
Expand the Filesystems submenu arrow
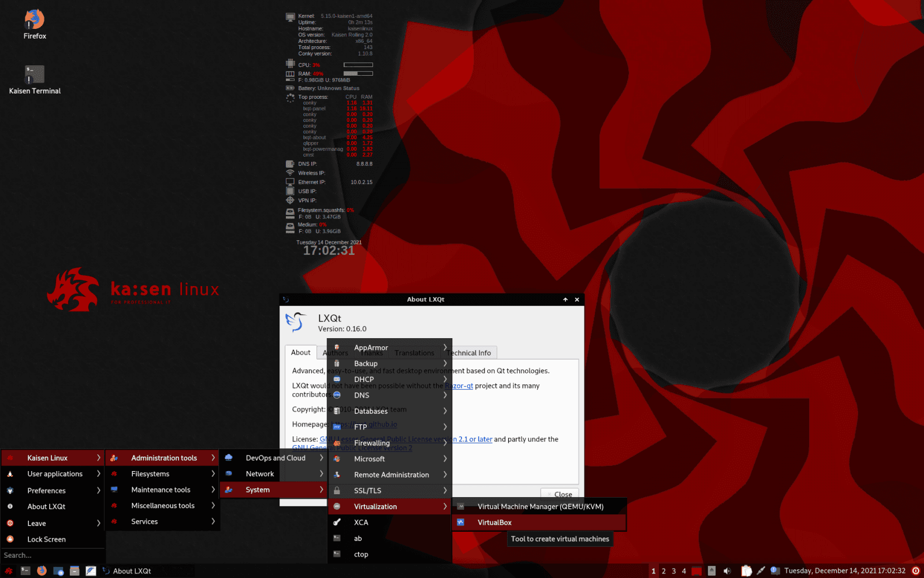click(x=213, y=473)
